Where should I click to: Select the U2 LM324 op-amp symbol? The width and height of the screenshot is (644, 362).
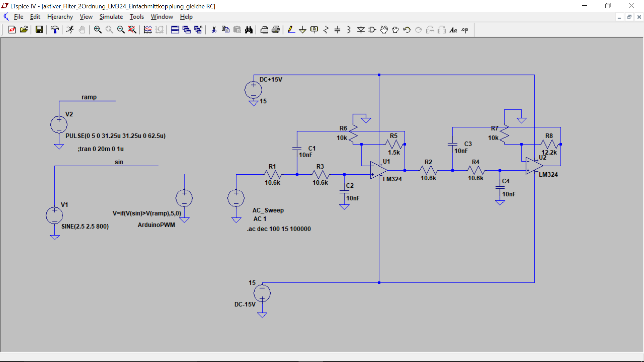pyautogui.click(x=534, y=166)
